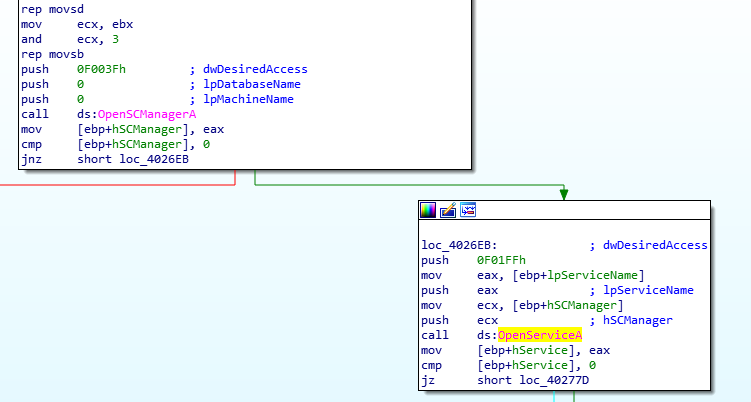Select the highlighted OpenServiceA call
Screen dimensions: 751x402
click(540, 335)
